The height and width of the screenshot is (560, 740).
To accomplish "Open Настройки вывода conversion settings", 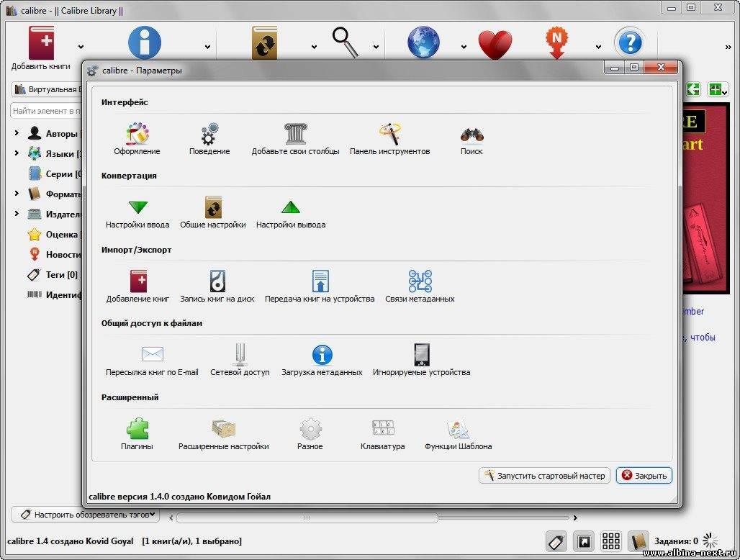I will [x=291, y=214].
